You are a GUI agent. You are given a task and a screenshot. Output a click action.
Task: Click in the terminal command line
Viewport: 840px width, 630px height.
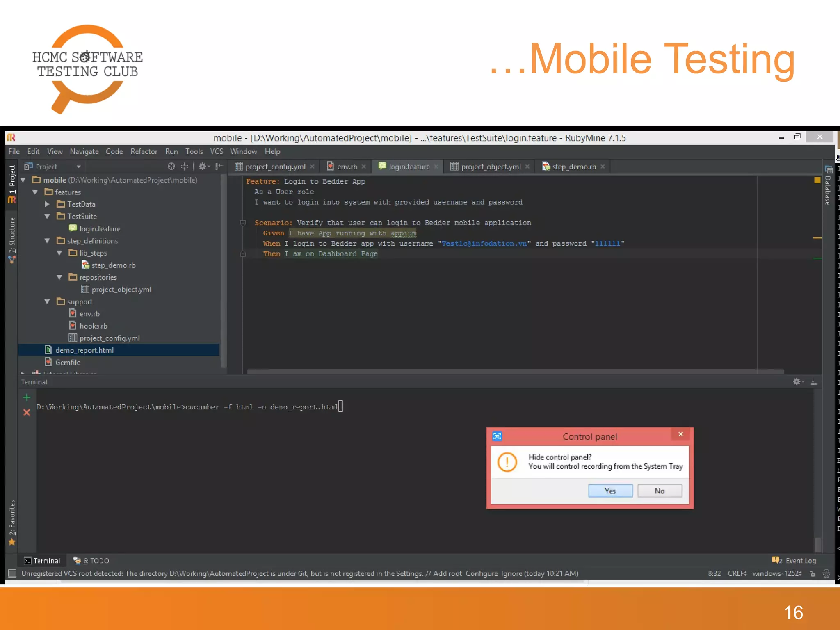pos(189,407)
